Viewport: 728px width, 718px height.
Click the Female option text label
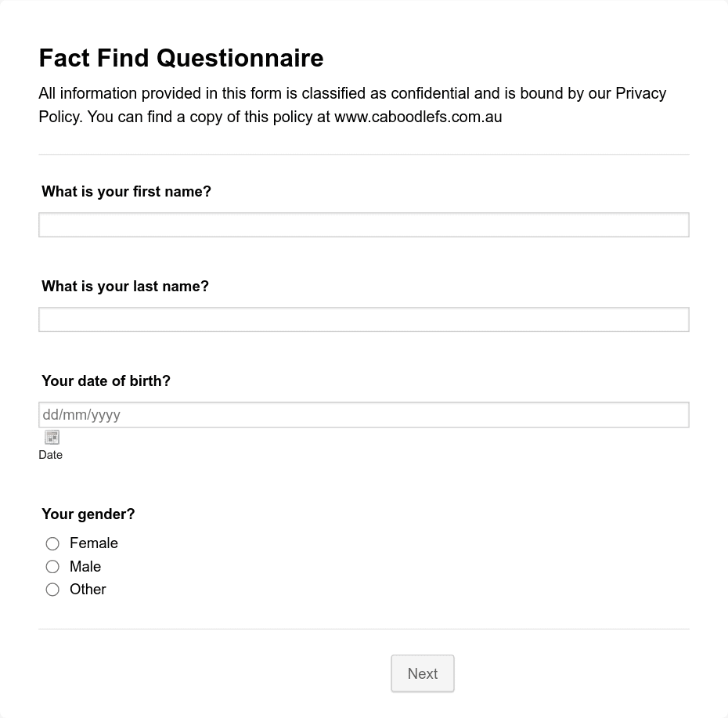point(93,543)
